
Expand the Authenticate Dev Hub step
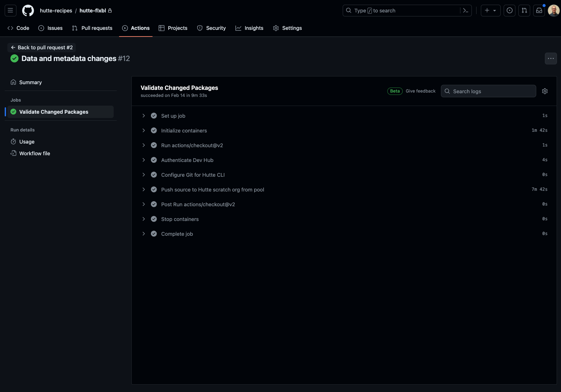click(144, 160)
